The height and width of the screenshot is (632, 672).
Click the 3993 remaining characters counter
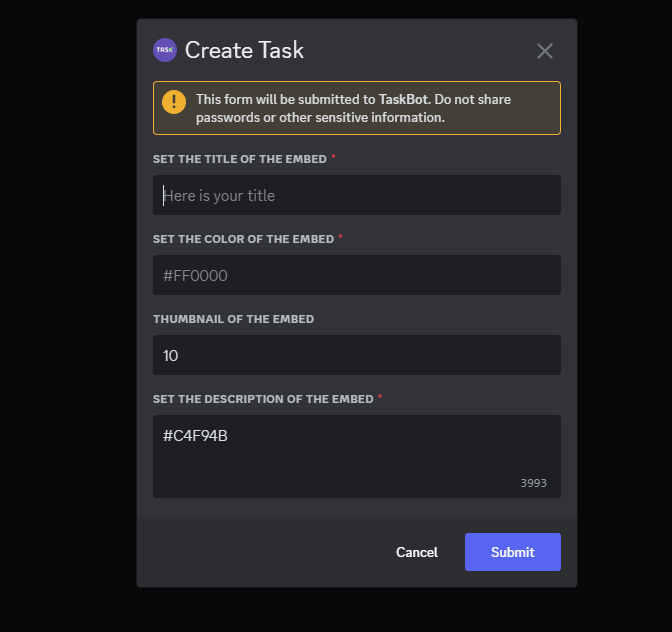(533, 483)
